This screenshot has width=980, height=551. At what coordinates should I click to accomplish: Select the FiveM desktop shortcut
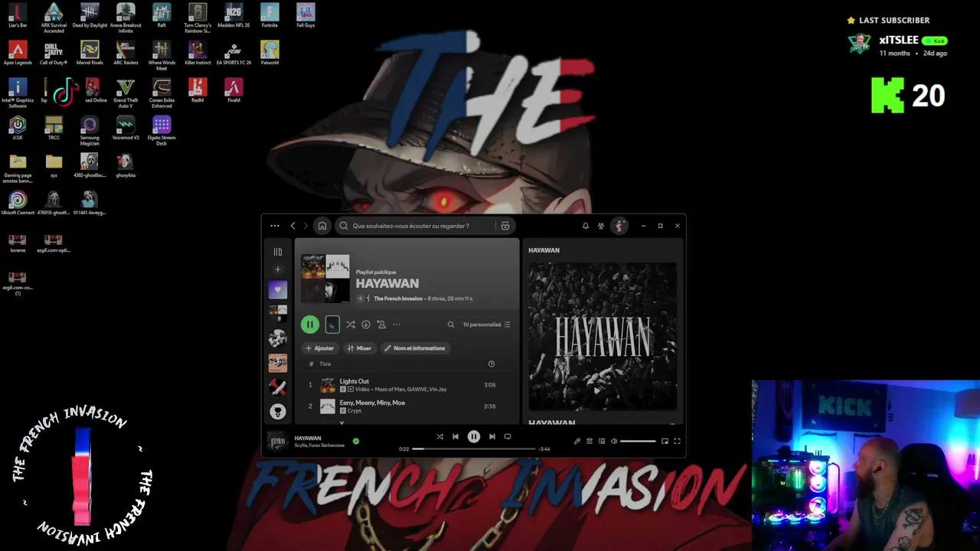[x=234, y=90]
